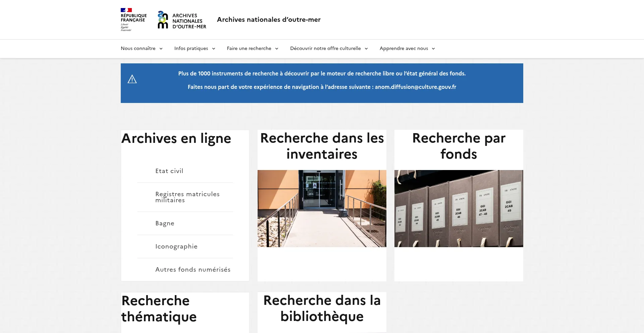Click the ANOM archives logo
The image size is (644, 333).
coord(182,20)
